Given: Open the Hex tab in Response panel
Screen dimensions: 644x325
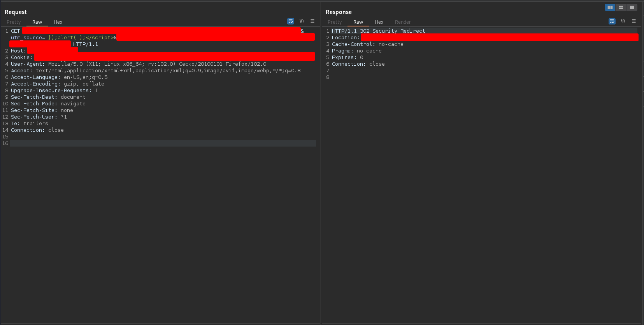Looking at the screenshot, I should pyautogui.click(x=379, y=22).
